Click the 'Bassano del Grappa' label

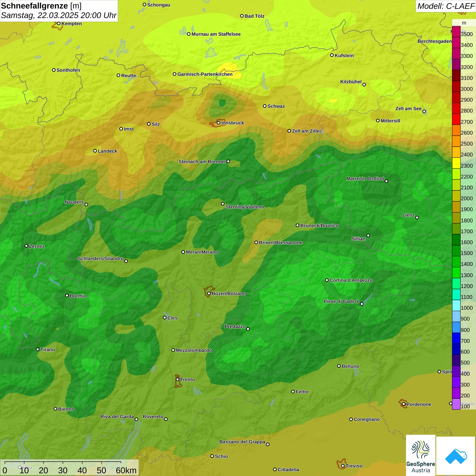(x=242, y=442)
